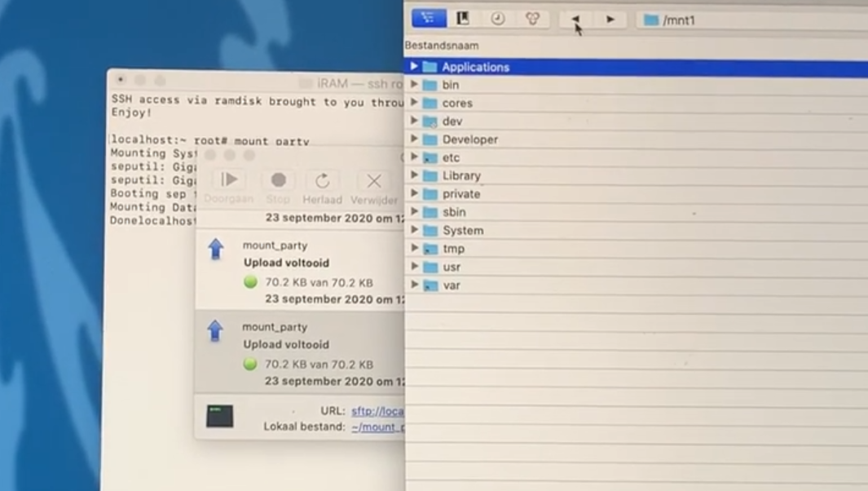The height and width of the screenshot is (491, 868).
Task: Expand the Library folder
Action: (416, 175)
